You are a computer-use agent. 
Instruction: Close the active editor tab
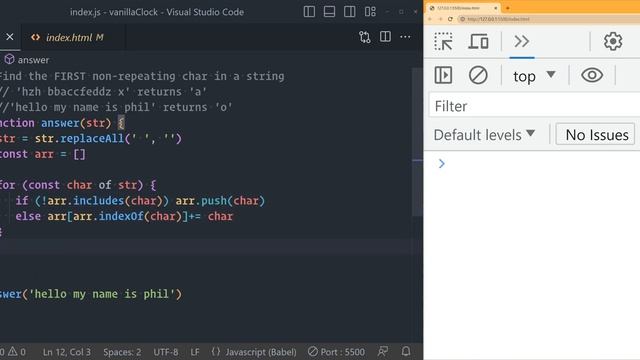click(10, 37)
